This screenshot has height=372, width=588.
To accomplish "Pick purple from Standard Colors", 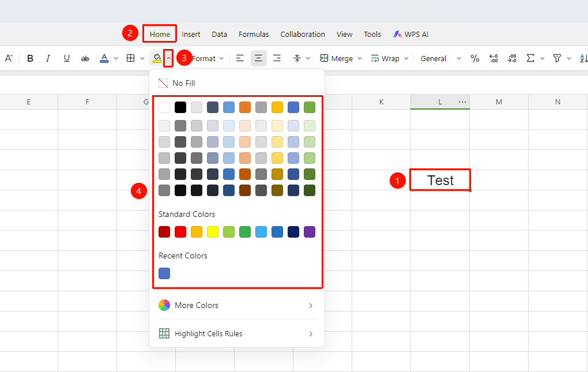I will pyautogui.click(x=310, y=232).
